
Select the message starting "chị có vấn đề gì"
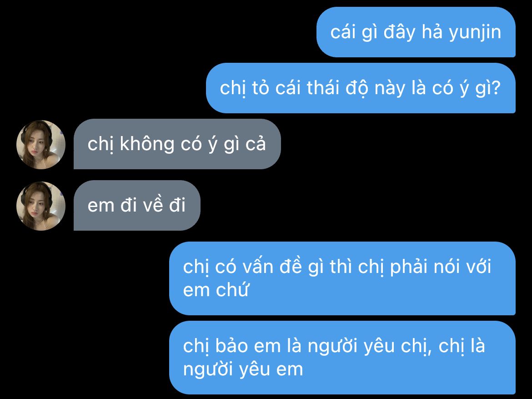tap(342, 278)
